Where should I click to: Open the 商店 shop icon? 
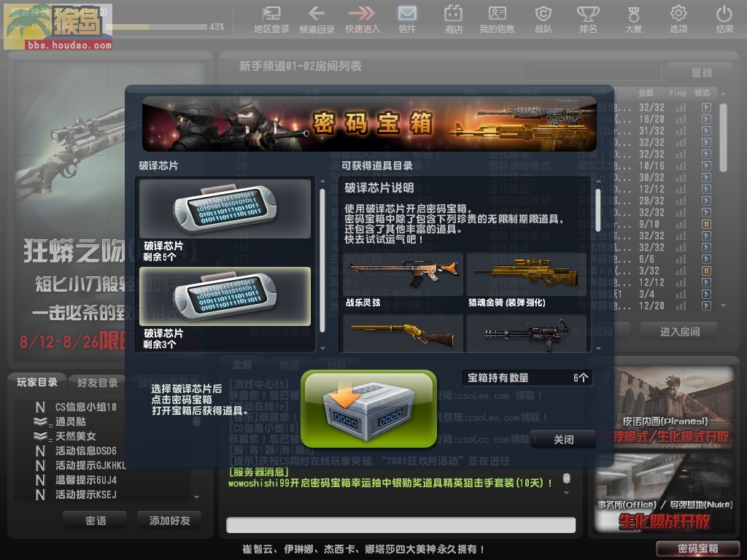454,20
